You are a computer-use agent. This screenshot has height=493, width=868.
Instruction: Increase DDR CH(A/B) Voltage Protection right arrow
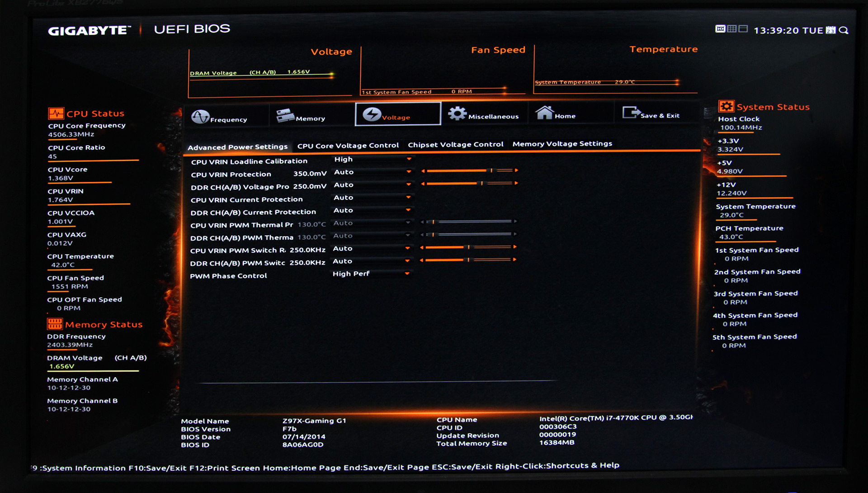click(516, 183)
